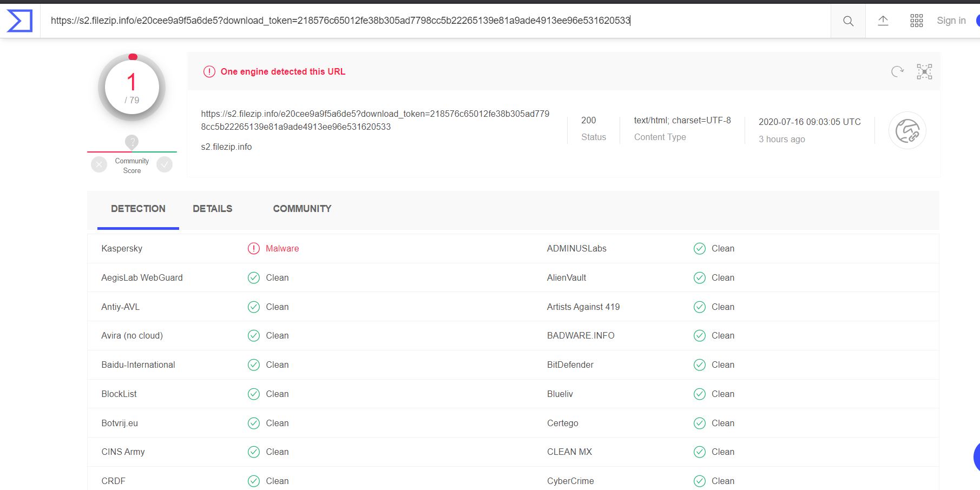The image size is (980, 490).
Task: Click the scan date '2020-07-16 09:03:05 UTC'
Action: point(810,122)
